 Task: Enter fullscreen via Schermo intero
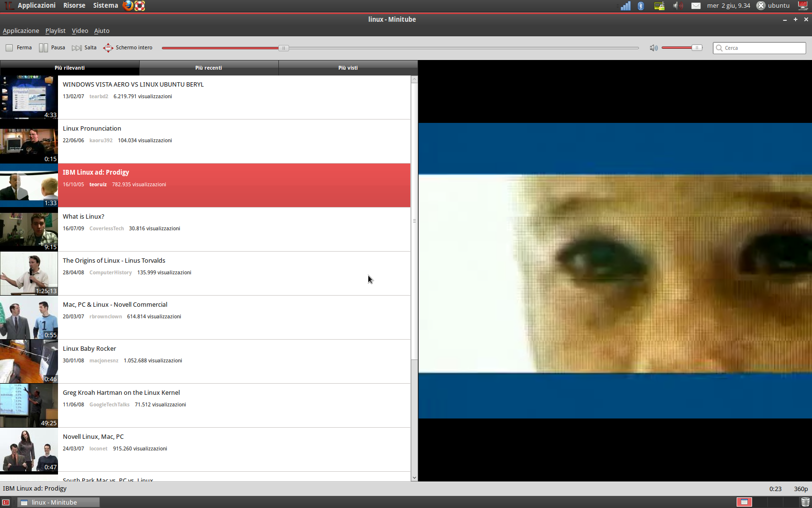click(x=128, y=48)
